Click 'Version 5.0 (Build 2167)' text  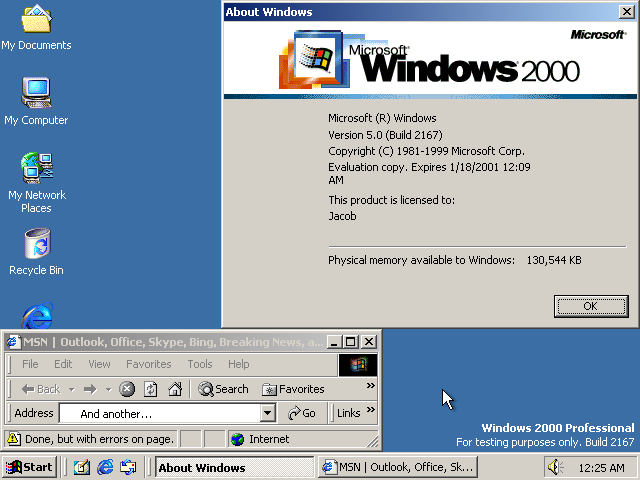[x=385, y=135]
